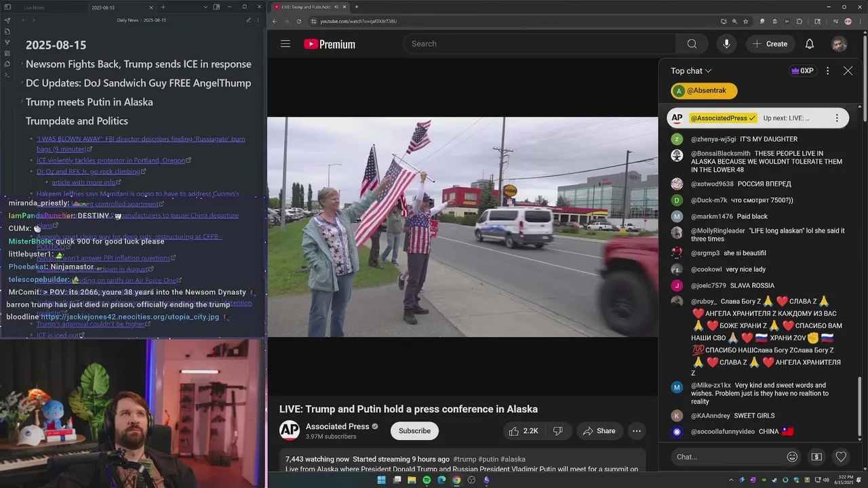Screen dimensions: 868x488
Task: Open the emoji picker in chat
Action: (x=792, y=457)
